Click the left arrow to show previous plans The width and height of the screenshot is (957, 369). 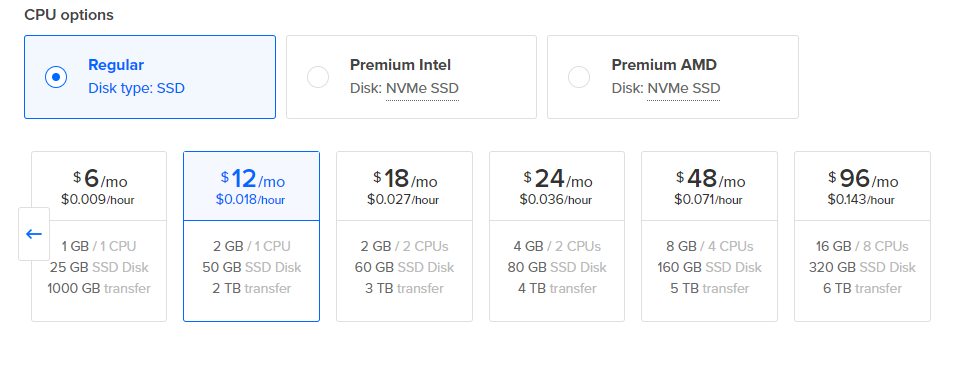(x=34, y=234)
